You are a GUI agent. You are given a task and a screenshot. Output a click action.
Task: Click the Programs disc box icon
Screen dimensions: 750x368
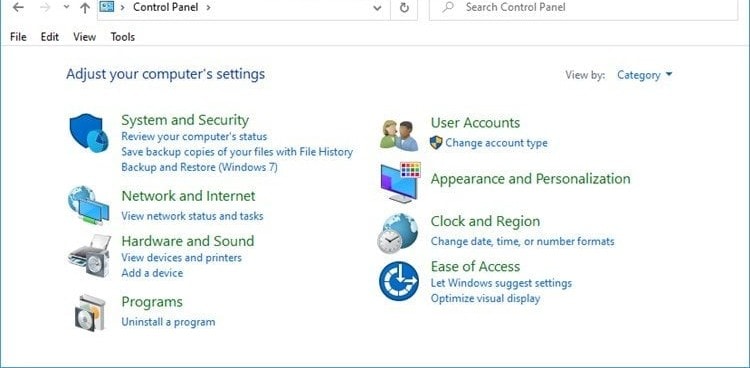(x=90, y=313)
